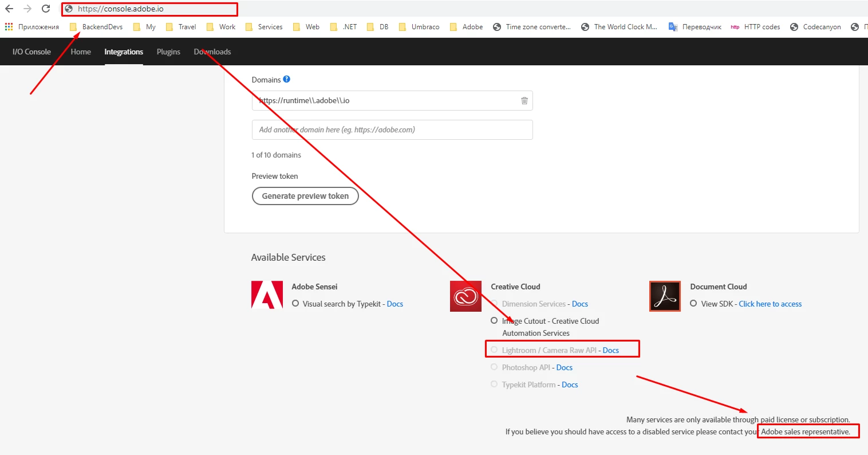Open the apps grid icon in bookmarks bar
Viewport: 868px width, 455px height.
point(9,27)
